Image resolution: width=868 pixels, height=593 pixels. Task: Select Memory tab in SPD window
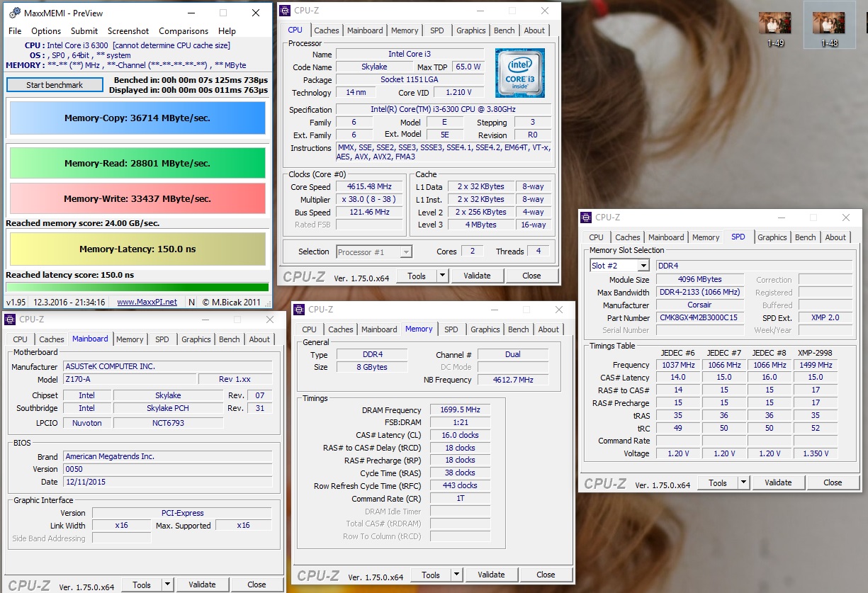coord(706,237)
